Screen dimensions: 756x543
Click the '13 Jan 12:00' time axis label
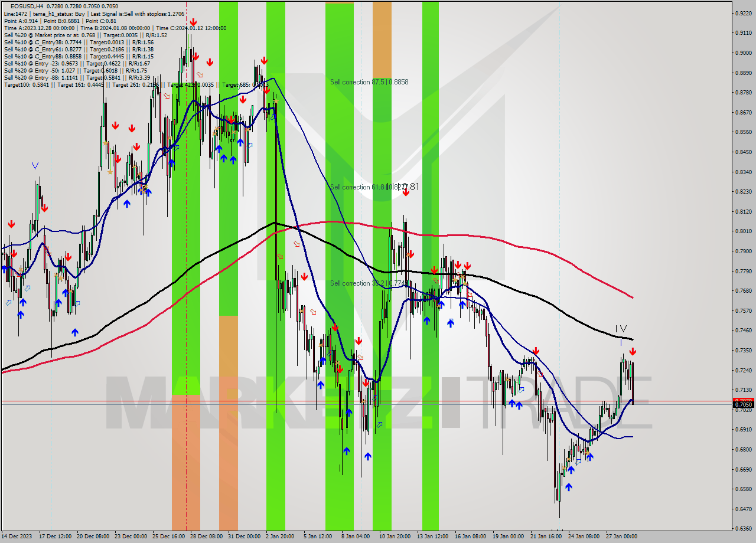432,537
